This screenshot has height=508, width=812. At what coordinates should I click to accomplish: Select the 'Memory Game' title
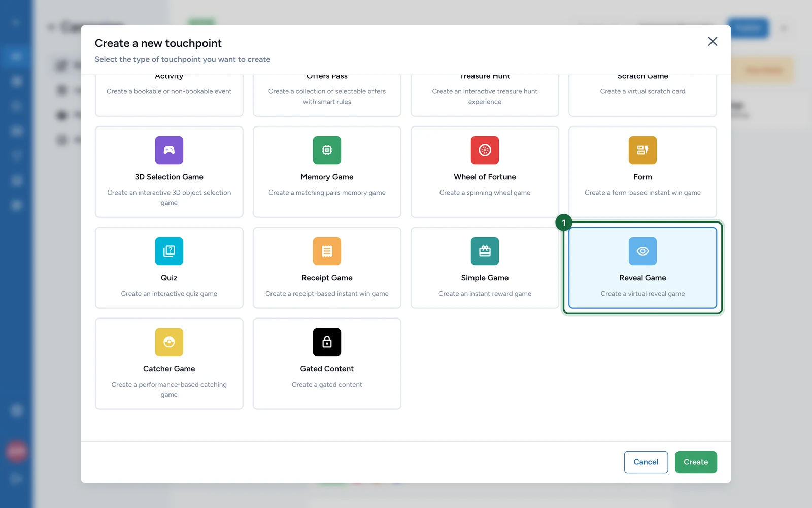click(327, 177)
